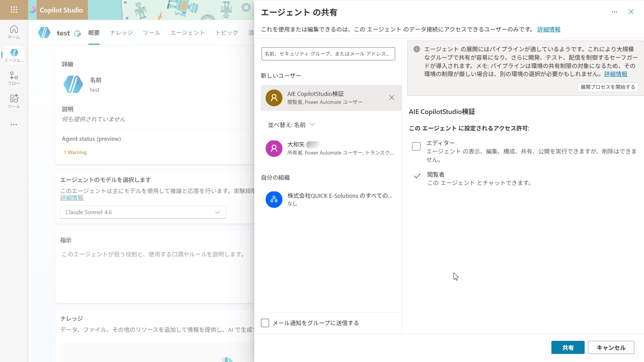Open the フロー sidebar icon
Image resolution: width=644 pixels, height=362 pixels.
coord(14,78)
